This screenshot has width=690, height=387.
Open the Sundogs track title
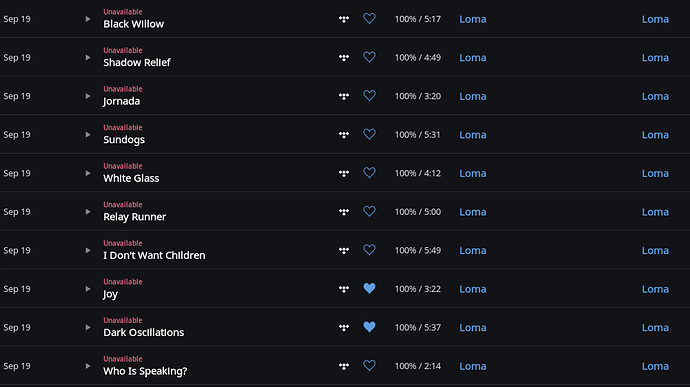(x=124, y=140)
